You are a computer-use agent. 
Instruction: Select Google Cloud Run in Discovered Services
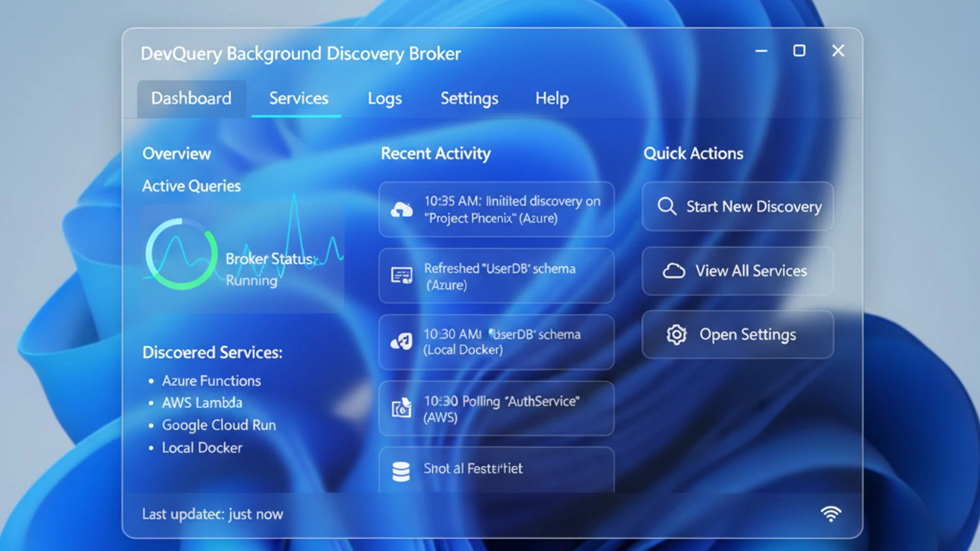coord(219,425)
